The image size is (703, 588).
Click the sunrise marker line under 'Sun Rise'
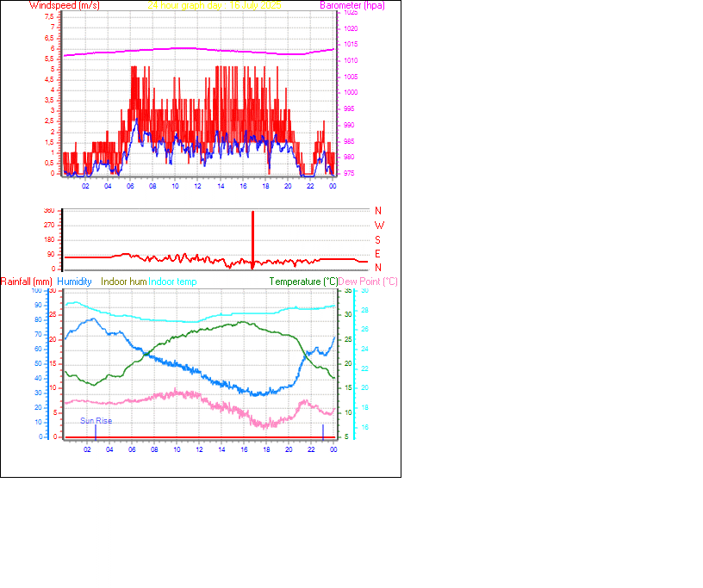pos(96,432)
